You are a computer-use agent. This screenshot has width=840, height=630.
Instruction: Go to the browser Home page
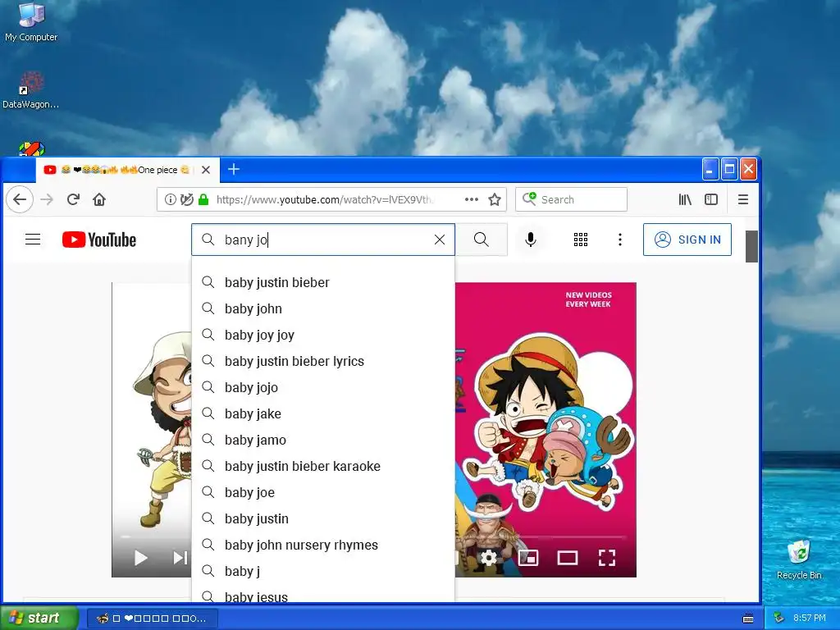[x=99, y=200]
